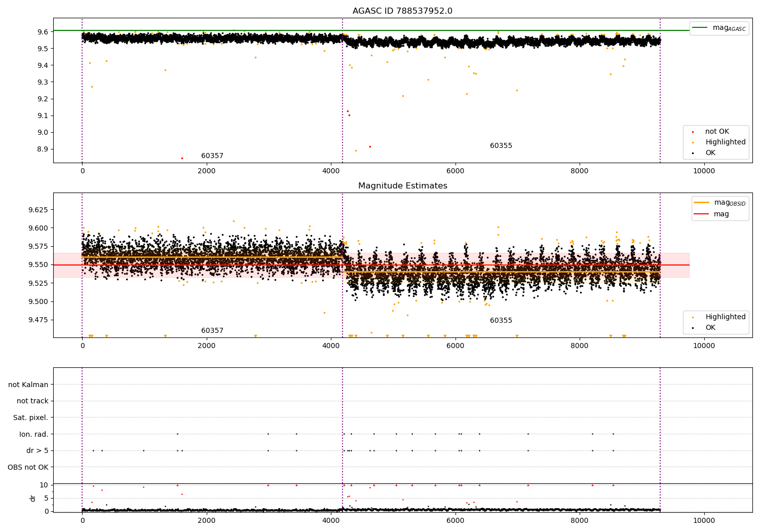Select the 'Sat. pixel.' row label
Image resolution: width=760 pixels, height=532 pixels.
tap(30, 418)
